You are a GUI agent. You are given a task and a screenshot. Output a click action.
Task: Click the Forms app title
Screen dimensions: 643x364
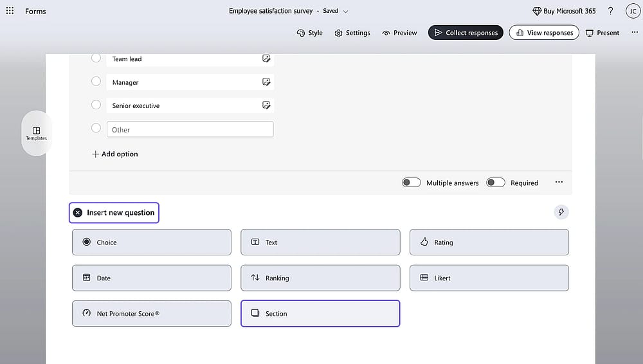coord(35,11)
